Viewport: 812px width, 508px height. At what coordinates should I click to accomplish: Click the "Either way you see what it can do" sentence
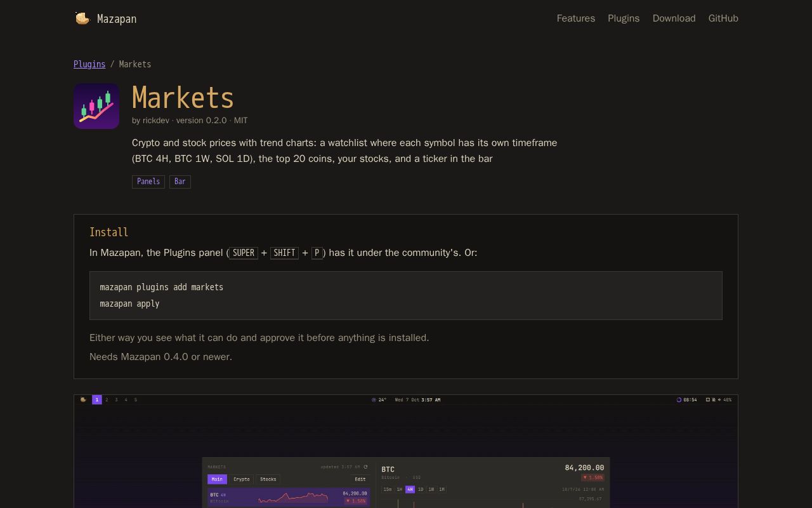pyautogui.click(x=259, y=338)
